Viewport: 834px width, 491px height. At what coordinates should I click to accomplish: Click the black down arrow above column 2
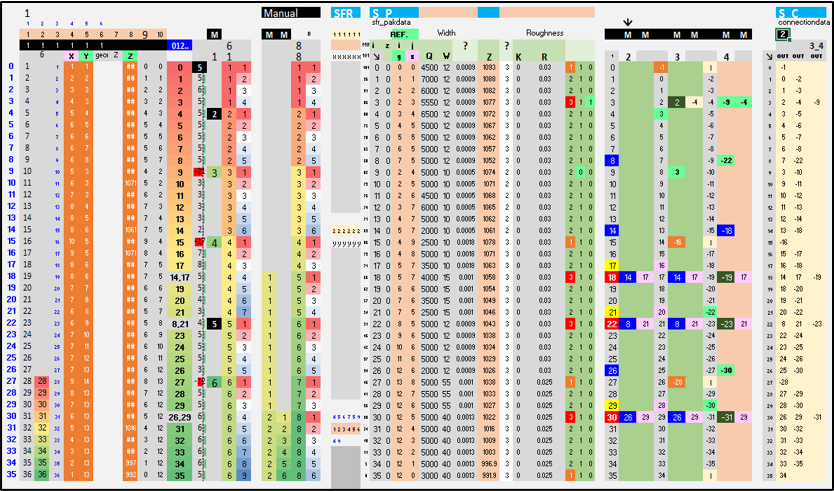[x=628, y=22]
